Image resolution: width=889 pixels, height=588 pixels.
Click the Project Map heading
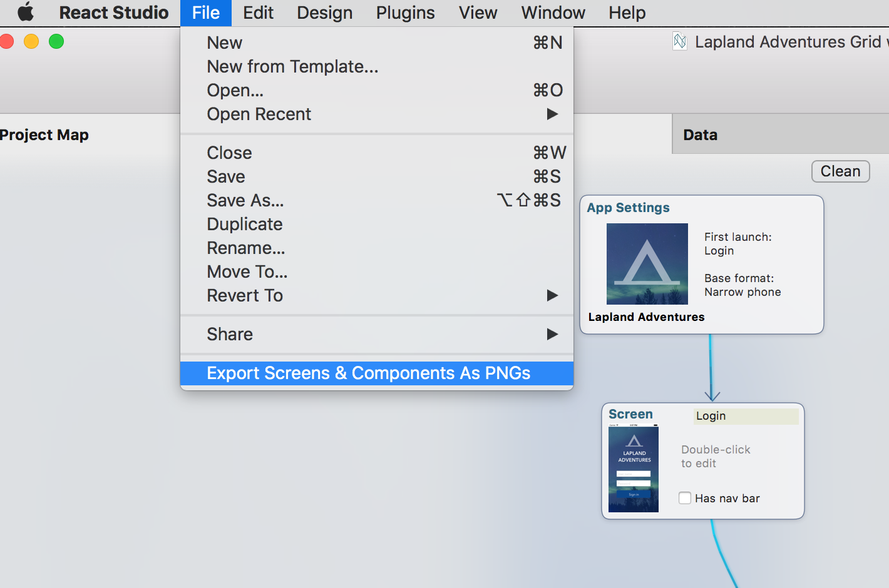coord(44,135)
